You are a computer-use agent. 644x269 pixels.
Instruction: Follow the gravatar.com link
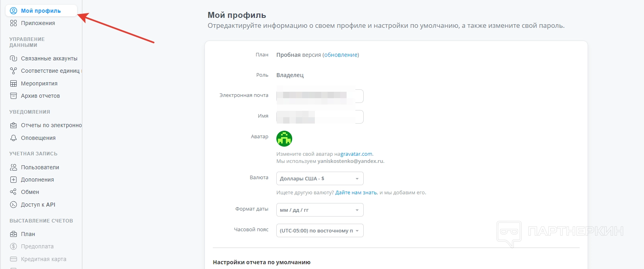click(357, 154)
